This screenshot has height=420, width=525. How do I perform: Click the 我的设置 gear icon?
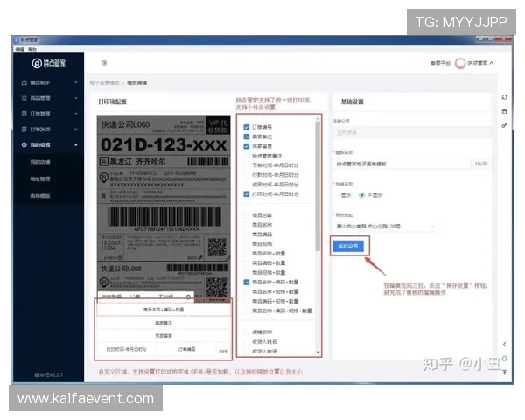23,143
